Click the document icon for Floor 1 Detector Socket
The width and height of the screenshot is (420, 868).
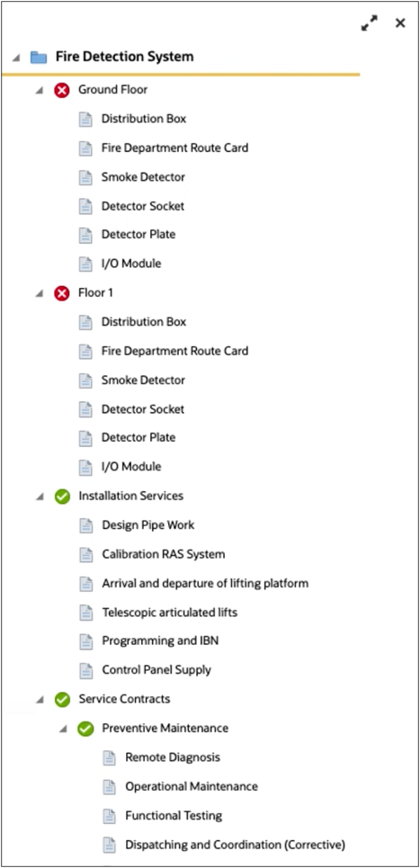85,409
